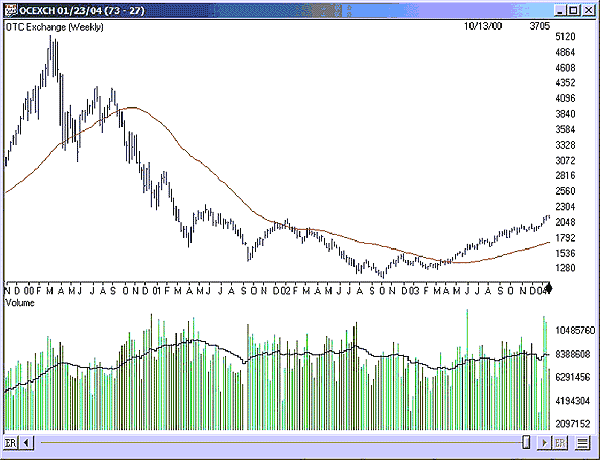Click the 2048 price axis label
Image resolution: width=600 pixels, height=460 pixels.
pos(565,222)
